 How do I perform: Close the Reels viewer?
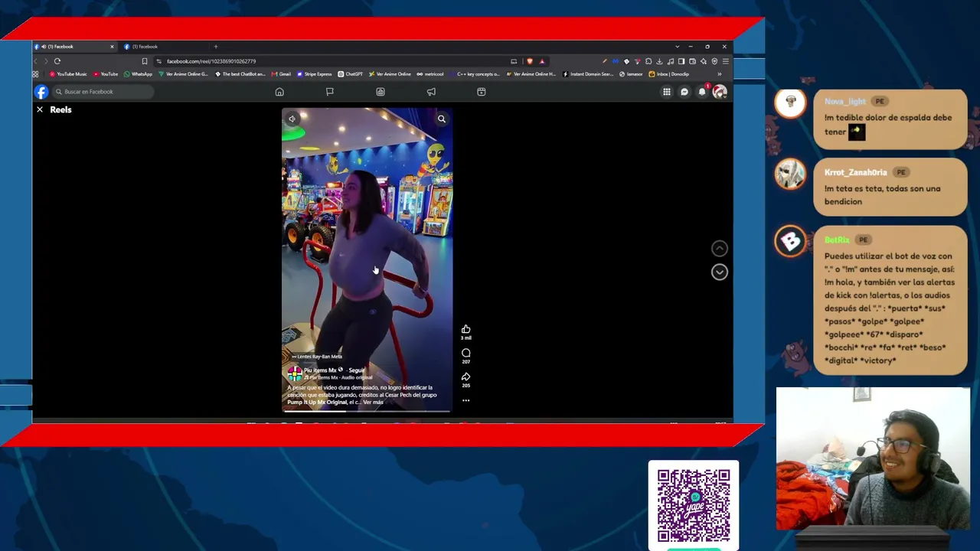tap(40, 109)
